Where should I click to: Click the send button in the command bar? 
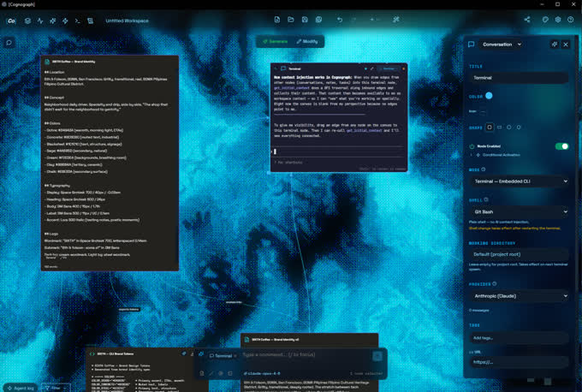(x=377, y=356)
